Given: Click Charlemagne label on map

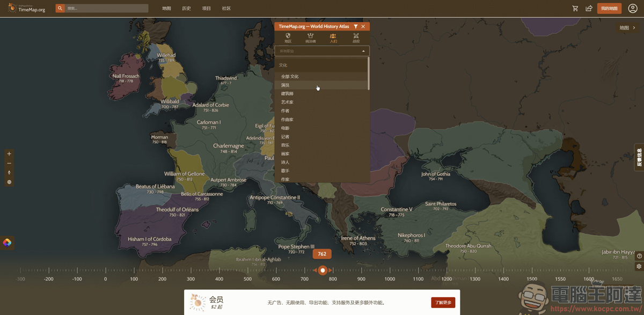Looking at the screenshot, I should point(229,146).
